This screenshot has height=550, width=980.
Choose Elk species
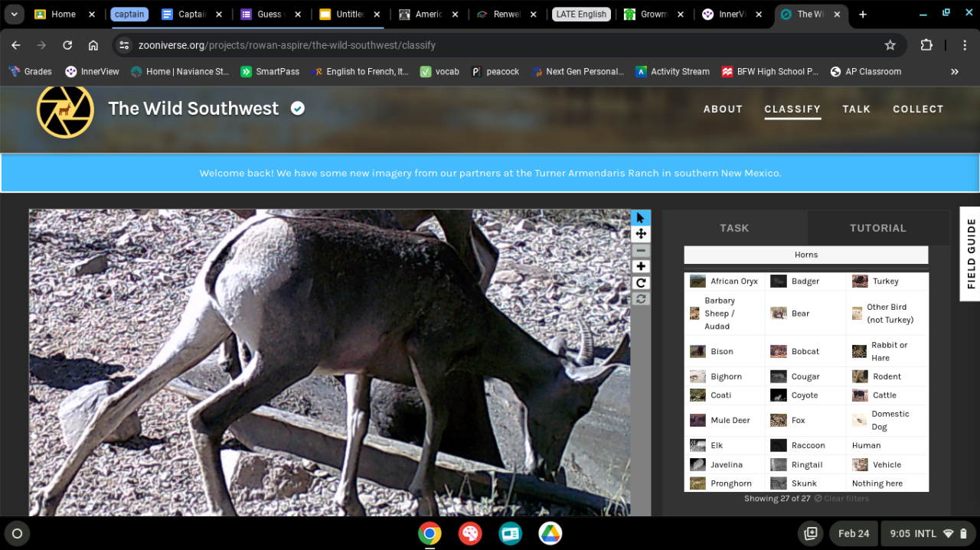coord(724,445)
